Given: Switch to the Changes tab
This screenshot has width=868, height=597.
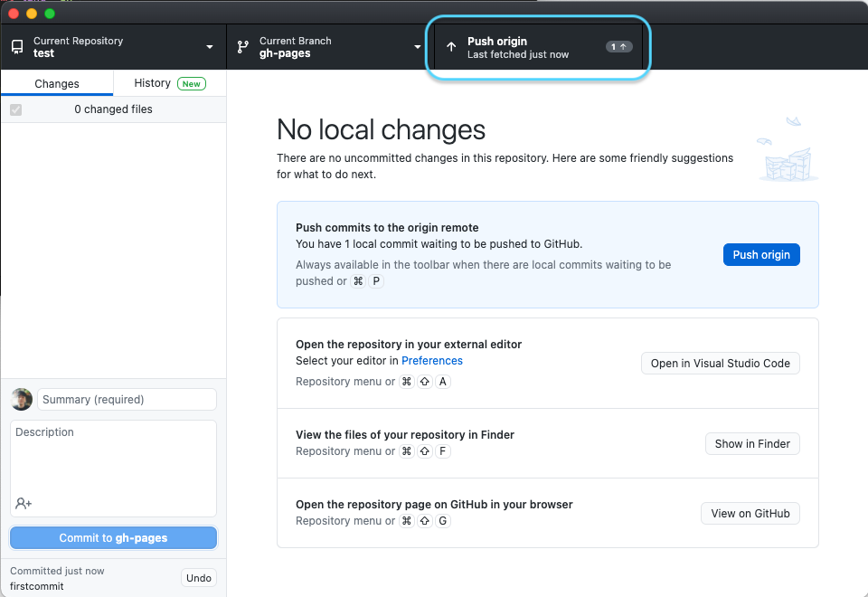Looking at the screenshot, I should 57,83.
